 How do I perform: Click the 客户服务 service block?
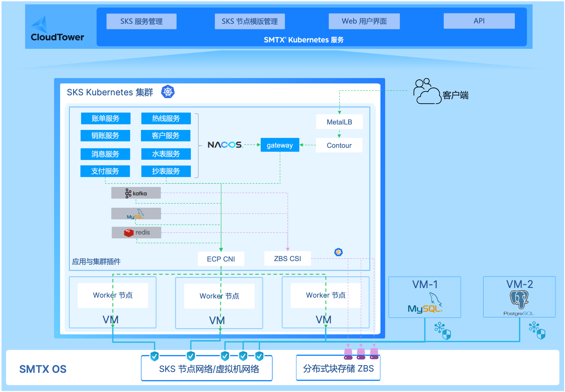click(x=166, y=135)
